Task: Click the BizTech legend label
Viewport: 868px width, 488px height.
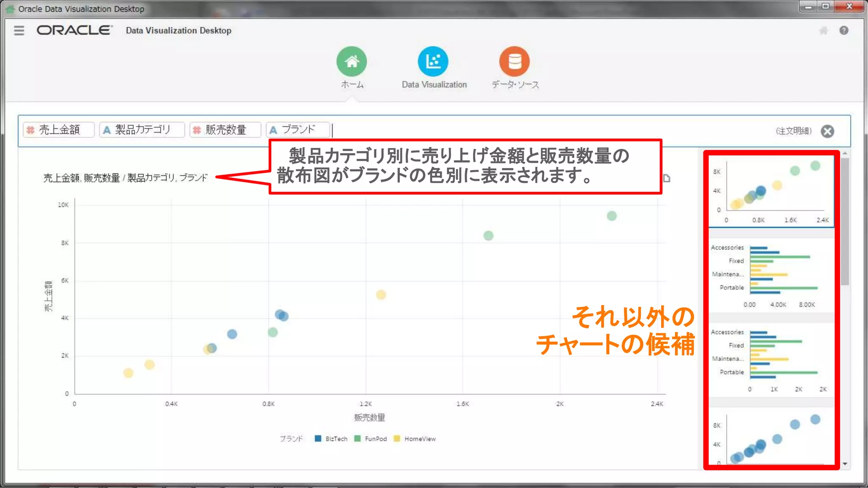Action: point(336,439)
